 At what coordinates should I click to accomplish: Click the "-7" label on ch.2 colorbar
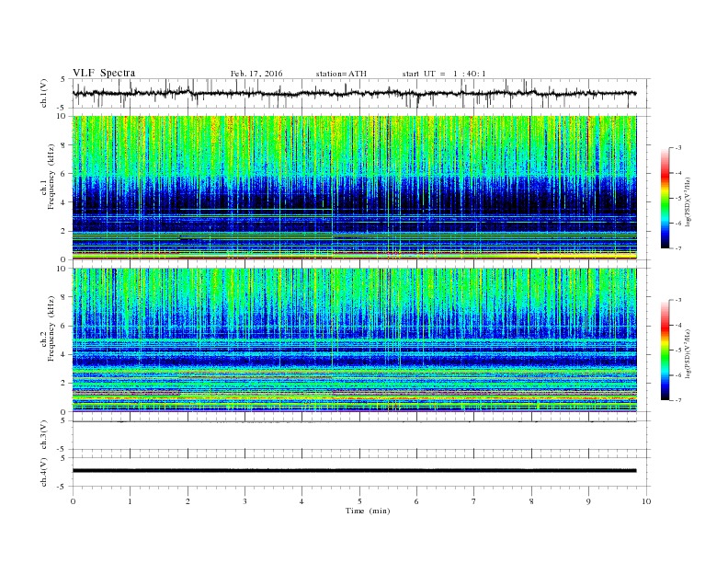(x=678, y=400)
